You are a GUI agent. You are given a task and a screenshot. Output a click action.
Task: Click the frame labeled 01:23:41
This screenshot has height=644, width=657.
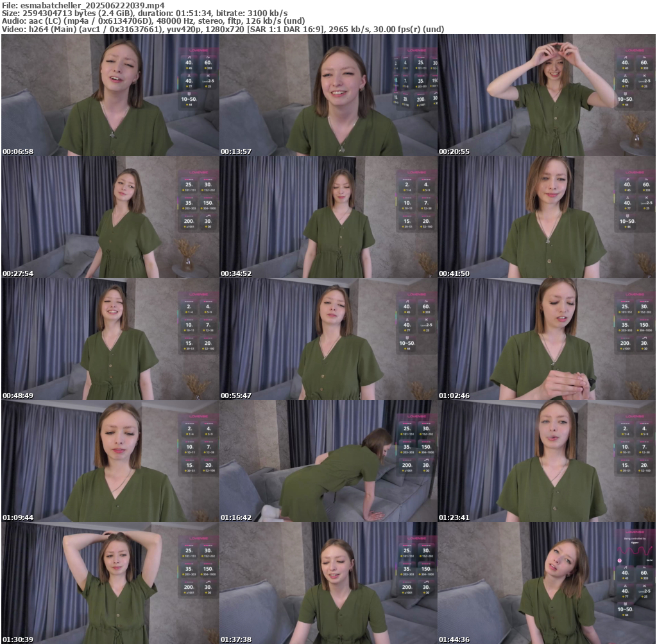pyautogui.click(x=547, y=461)
